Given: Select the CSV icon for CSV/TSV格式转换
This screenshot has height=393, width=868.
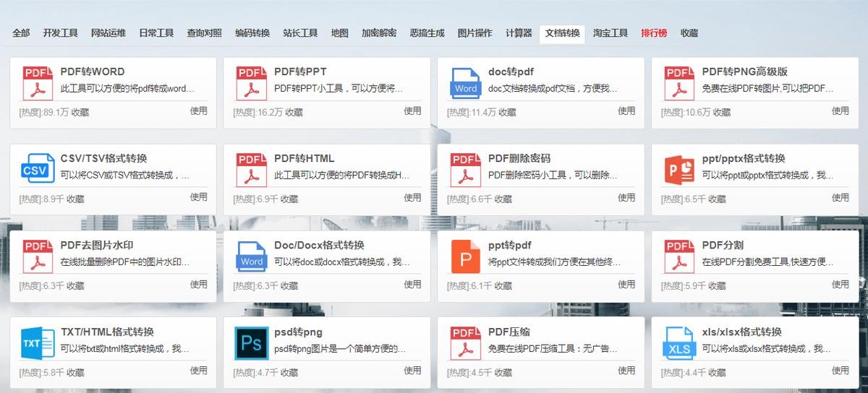Looking at the screenshot, I should click(x=38, y=169).
